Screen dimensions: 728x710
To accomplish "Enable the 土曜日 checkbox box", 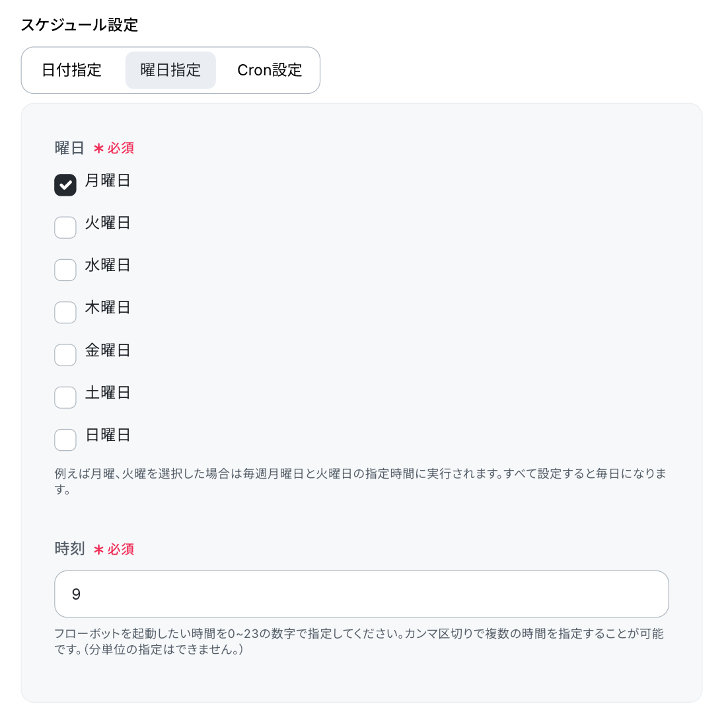I will pos(65,397).
